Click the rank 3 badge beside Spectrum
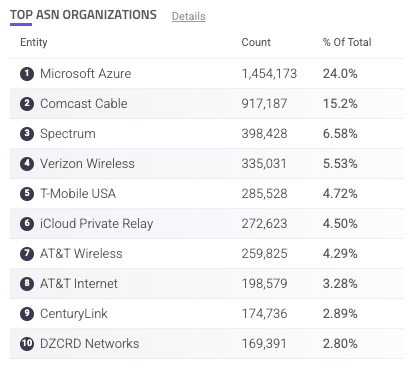This screenshot has height=369, width=413. [27, 134]
